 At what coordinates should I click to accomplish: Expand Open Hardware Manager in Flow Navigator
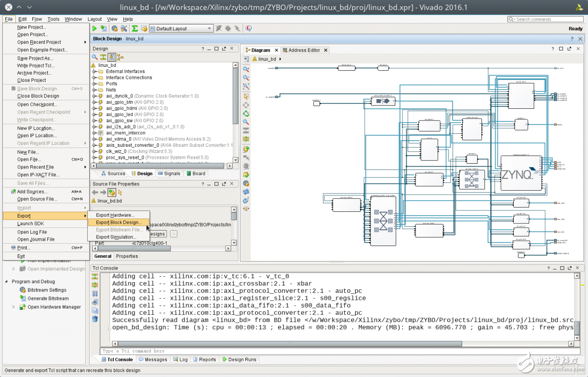coord(13,307)
